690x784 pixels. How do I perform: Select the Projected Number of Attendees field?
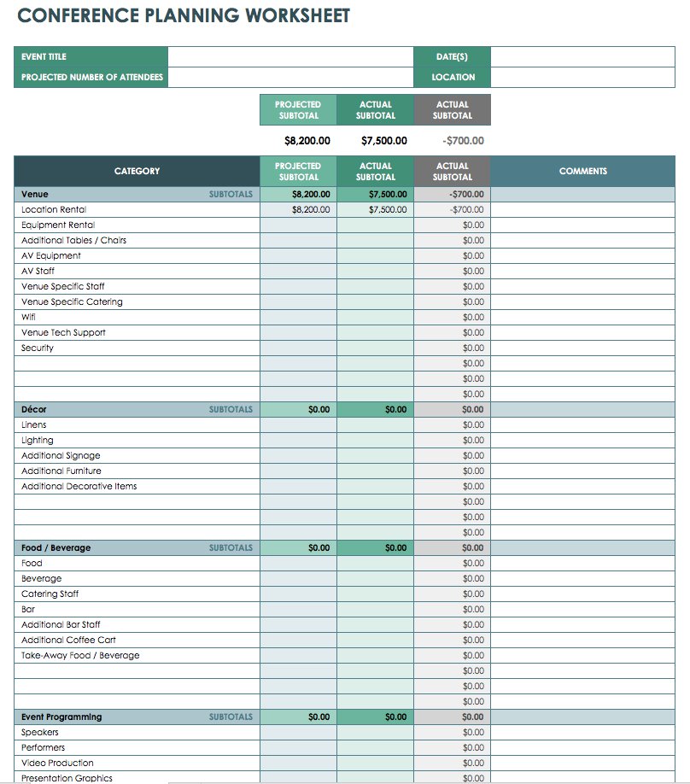click(290, 77)
